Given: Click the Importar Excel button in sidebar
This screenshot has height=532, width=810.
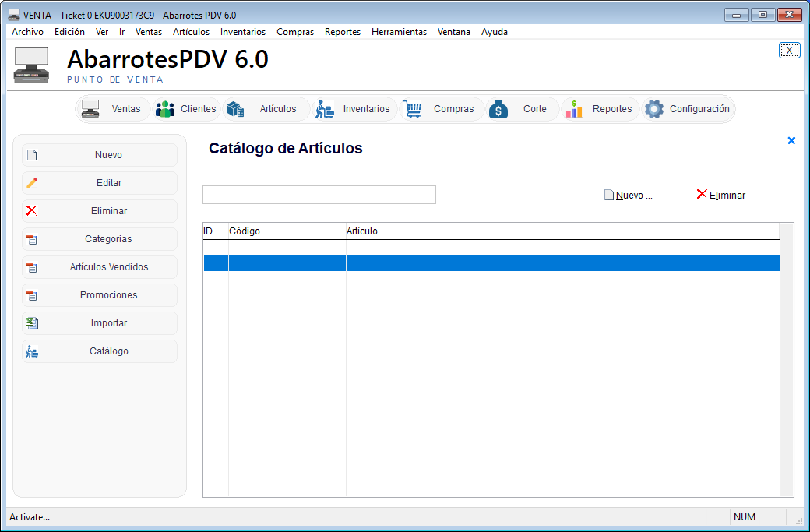Looking at the screenshot, I should tap(100, 323).
